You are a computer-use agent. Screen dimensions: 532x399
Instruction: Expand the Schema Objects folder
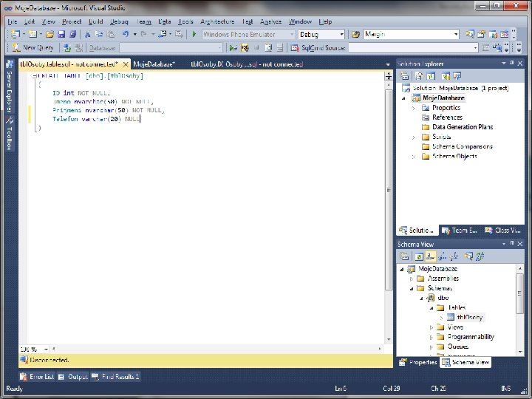(413, 157)
